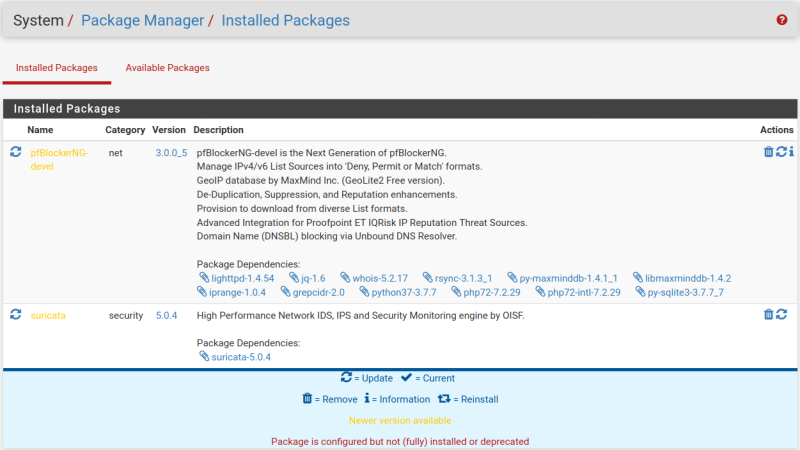Open version 5.0.4 link
The height and width of the screenshot is (450, 800).
[166, 315]
